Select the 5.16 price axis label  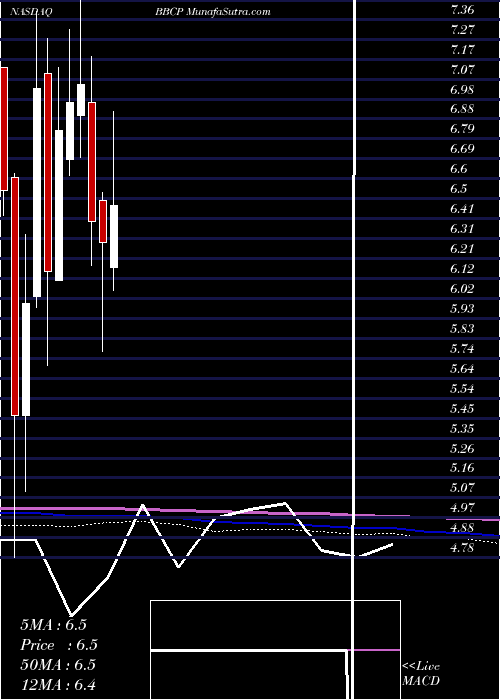click(462, 468)
